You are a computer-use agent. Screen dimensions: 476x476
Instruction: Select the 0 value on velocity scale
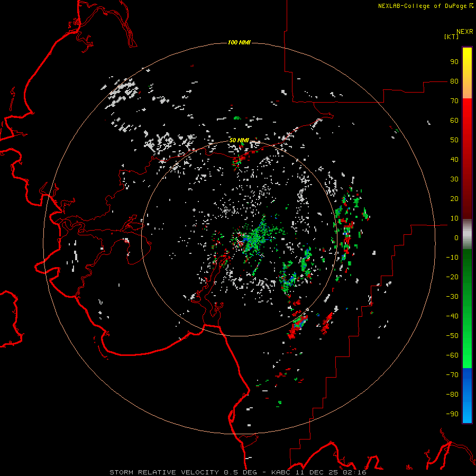point(456,238)
